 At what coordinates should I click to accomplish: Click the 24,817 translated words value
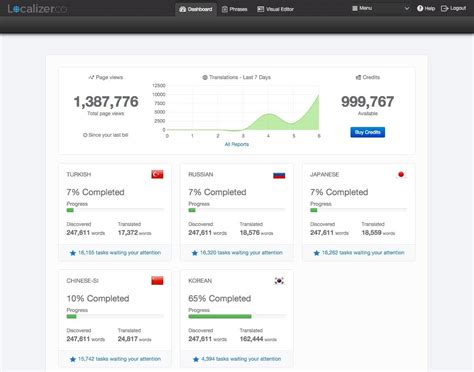click(x=128, y=339)
